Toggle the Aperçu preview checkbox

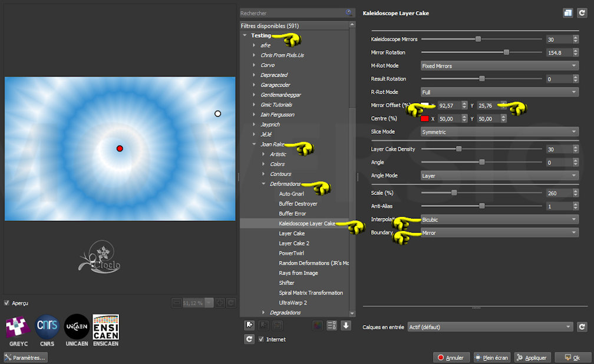click(7, 303)
